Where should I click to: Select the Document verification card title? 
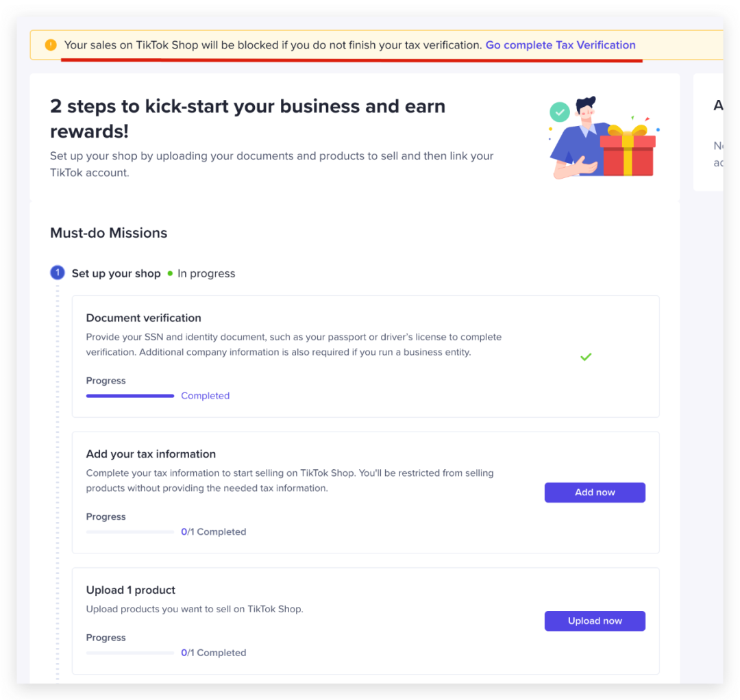coord(144,318)
